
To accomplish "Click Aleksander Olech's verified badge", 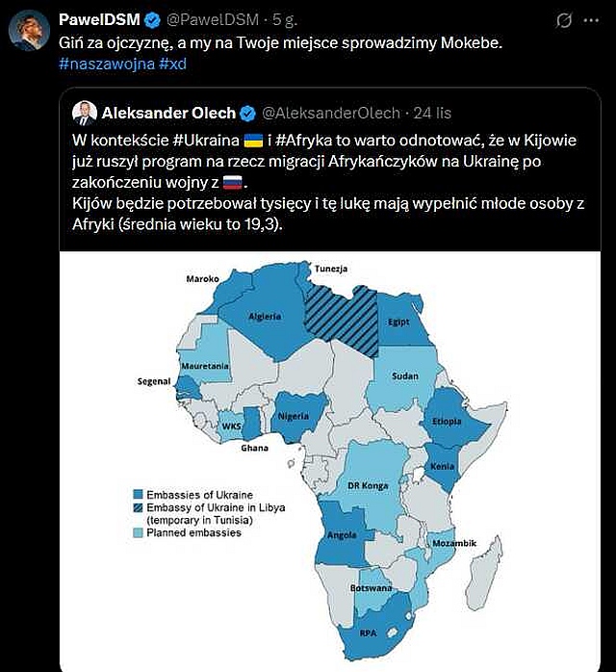I will coord(247,113).
